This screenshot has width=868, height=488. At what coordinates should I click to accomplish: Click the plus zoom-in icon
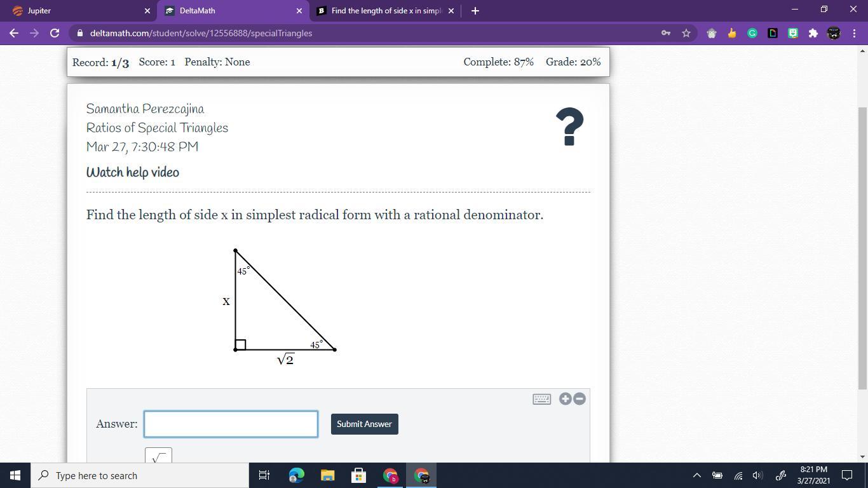[x=565, y=398]
